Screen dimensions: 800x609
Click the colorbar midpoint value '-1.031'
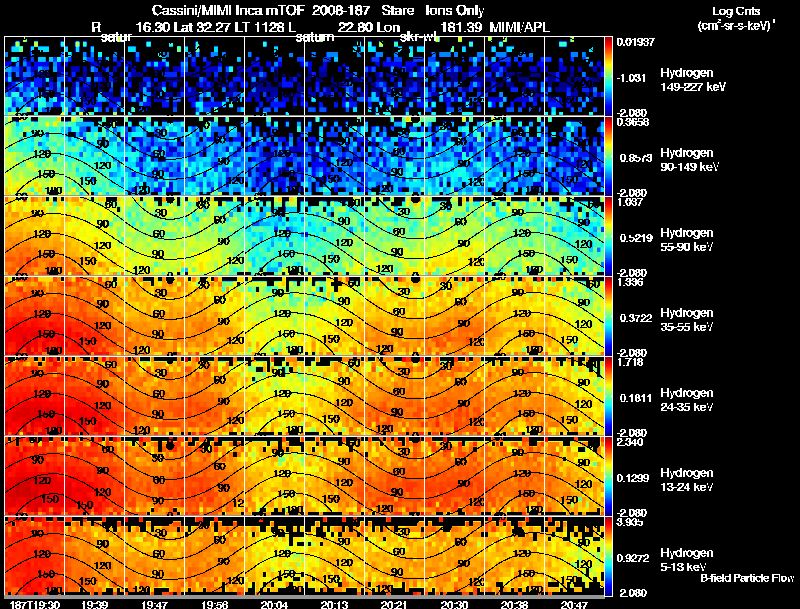631,78
